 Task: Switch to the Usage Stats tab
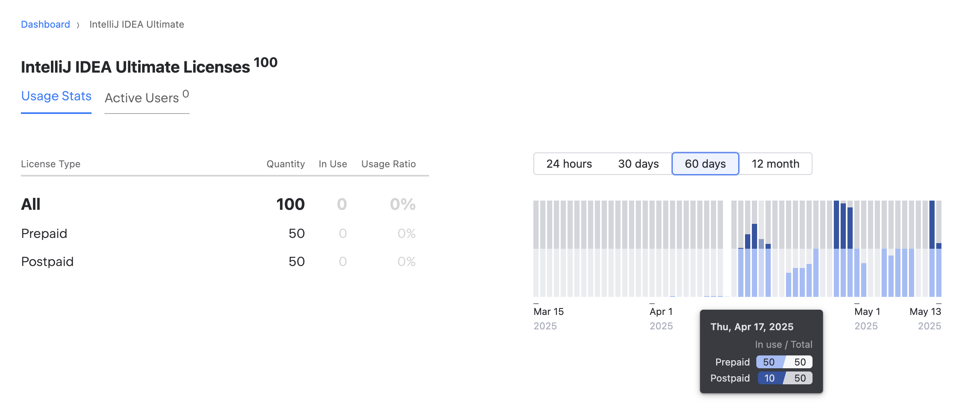pyautogui.click(x=56, y=96)
